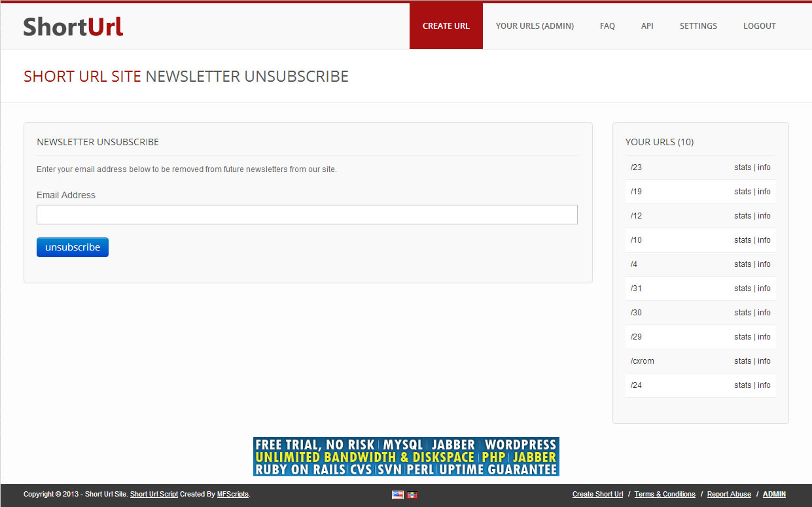This screenshot has height=507, width=812.
Task: Open the FAQ page
Action: pyautogui.click(x=607, y=26)
